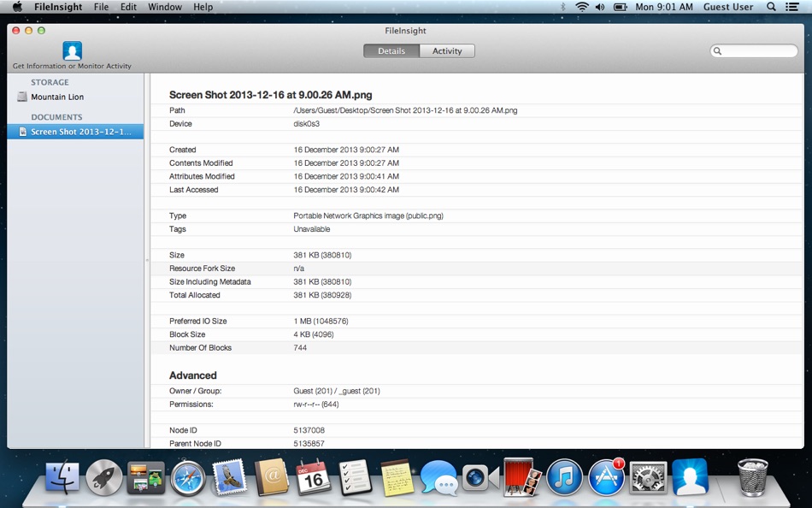This screenshot has width=812, height=508.
Task: Click the file path value text
Action: [x=405, y=110]
